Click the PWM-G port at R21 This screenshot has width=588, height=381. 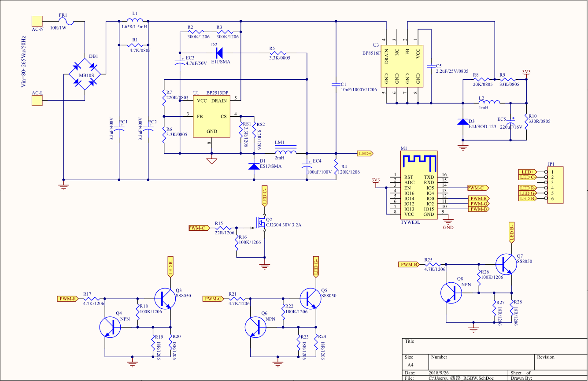(214, 298)
